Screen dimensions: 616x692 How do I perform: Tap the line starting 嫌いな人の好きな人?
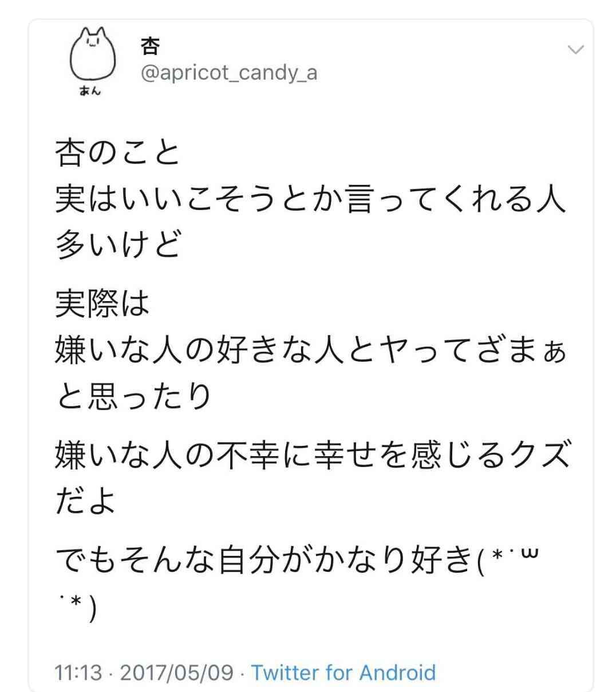310,349
